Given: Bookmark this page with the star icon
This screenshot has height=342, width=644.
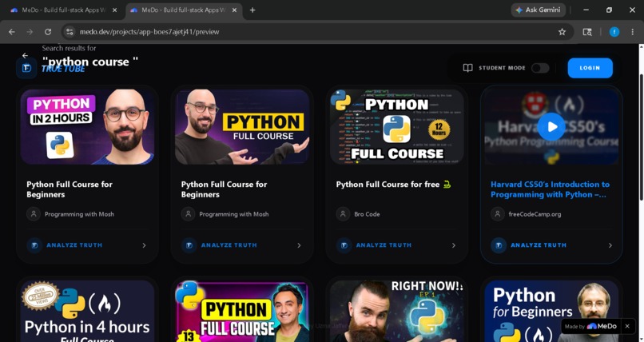Looking at the screenshot, I should (562, 32).
